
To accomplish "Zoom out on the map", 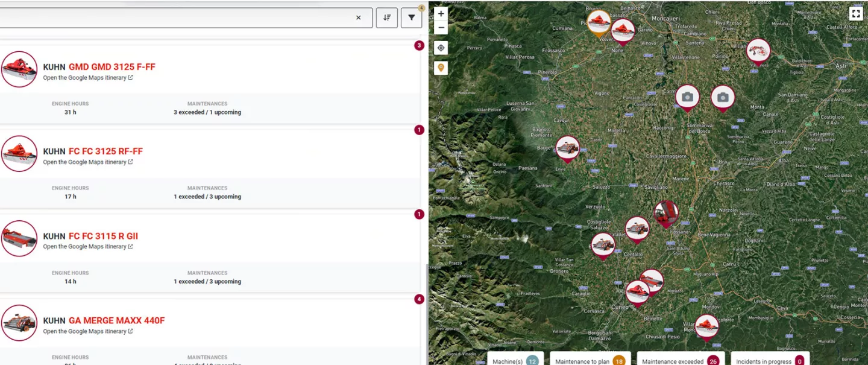I will click(x=441, y=28).
